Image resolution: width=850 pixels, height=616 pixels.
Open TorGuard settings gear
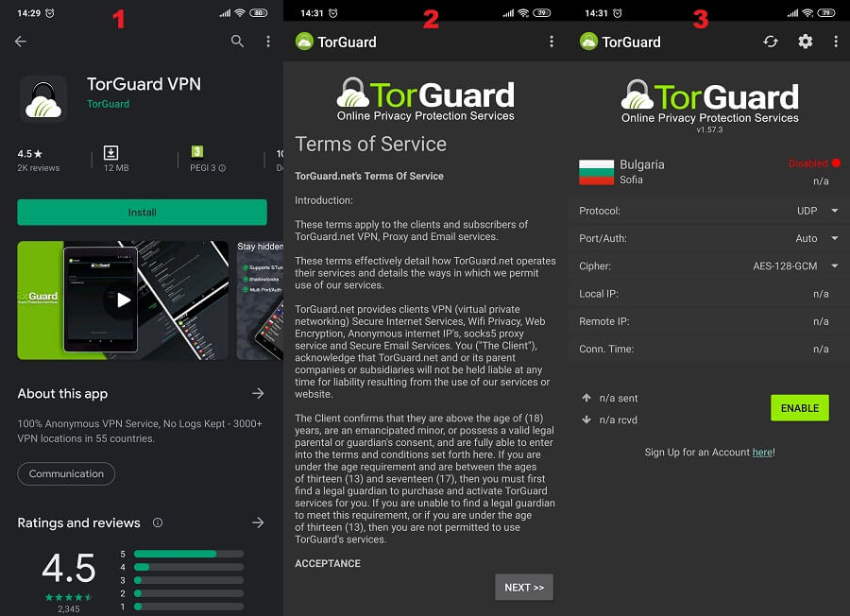coord(805,42)
